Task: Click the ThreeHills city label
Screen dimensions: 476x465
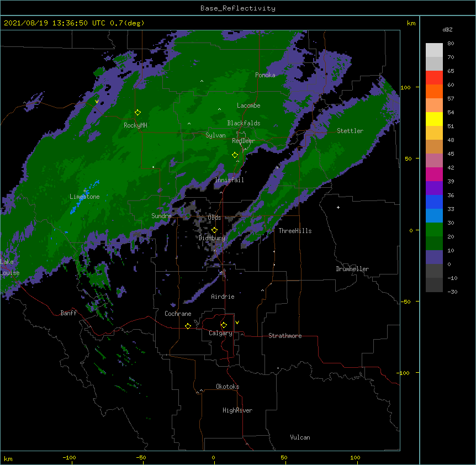Action: (x=295, y=231)
